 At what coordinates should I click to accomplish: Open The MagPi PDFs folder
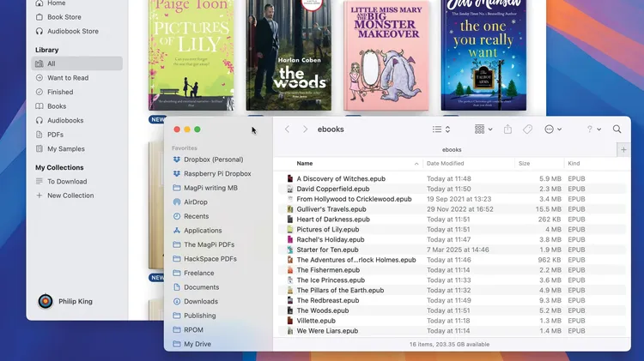click(204, 244)
